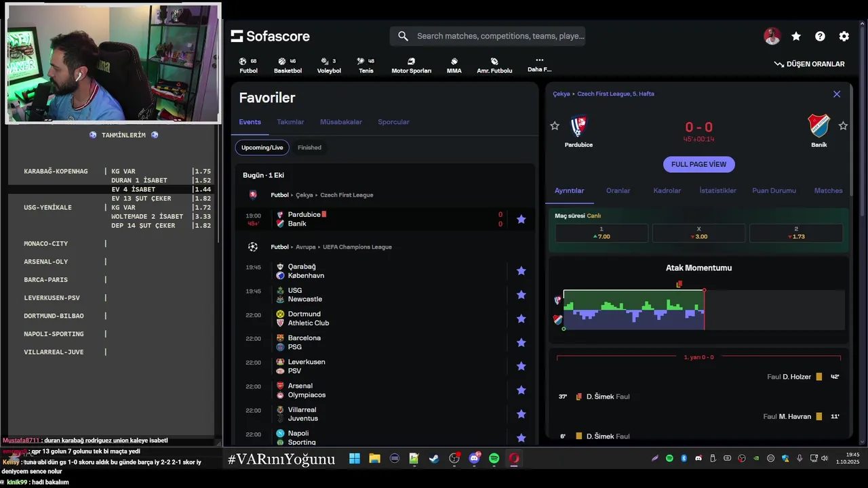The image size is (868, 488).
Task: Focus the search matches input field
Action: (x=488, y=36)
